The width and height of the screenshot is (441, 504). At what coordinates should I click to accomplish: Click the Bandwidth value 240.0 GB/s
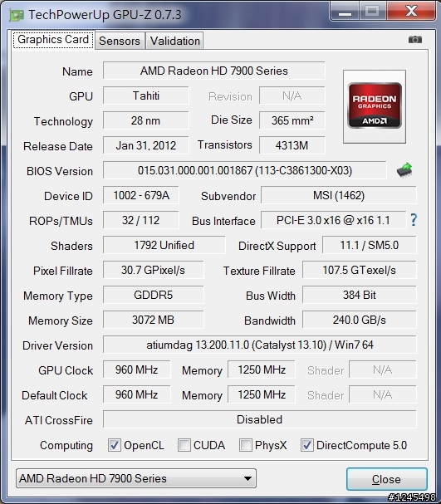360,320
